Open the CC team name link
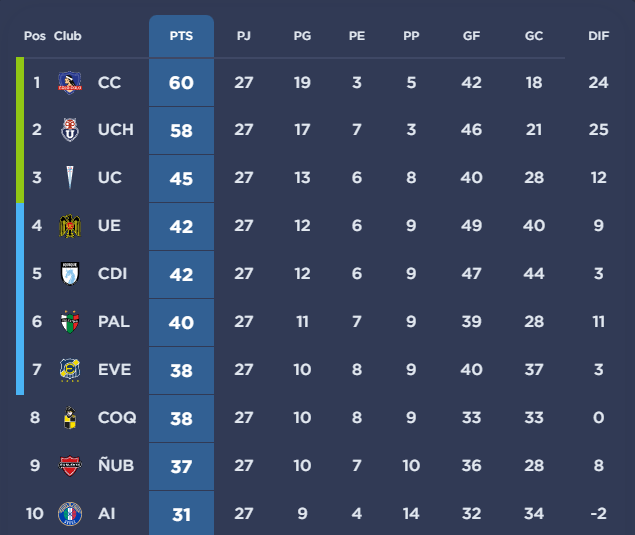 coord(110,82)
